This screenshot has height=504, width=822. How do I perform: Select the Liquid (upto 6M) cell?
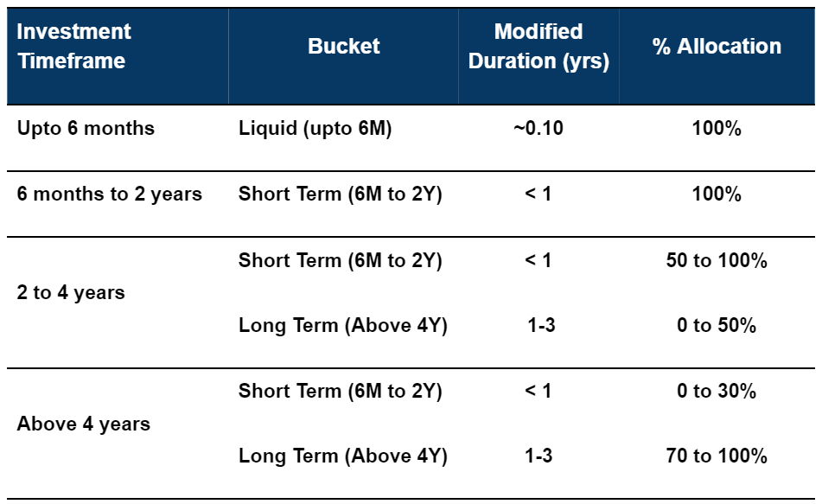coord(315,130)
